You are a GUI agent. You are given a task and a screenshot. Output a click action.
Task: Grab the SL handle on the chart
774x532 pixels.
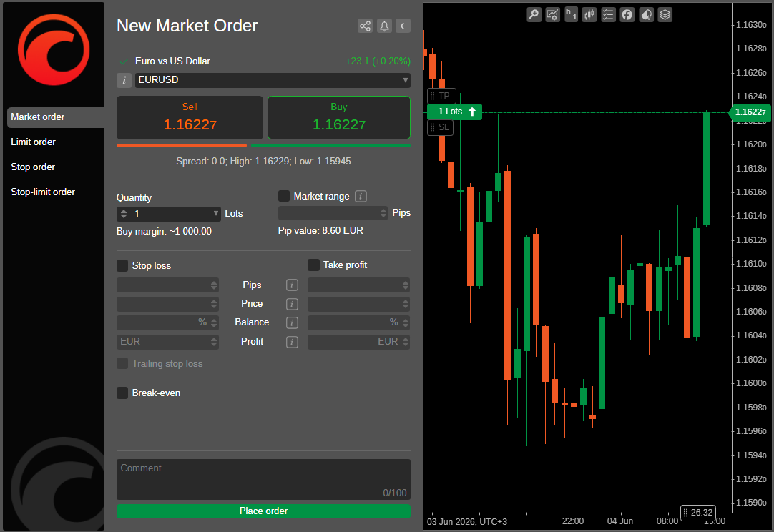click(440, 127)
